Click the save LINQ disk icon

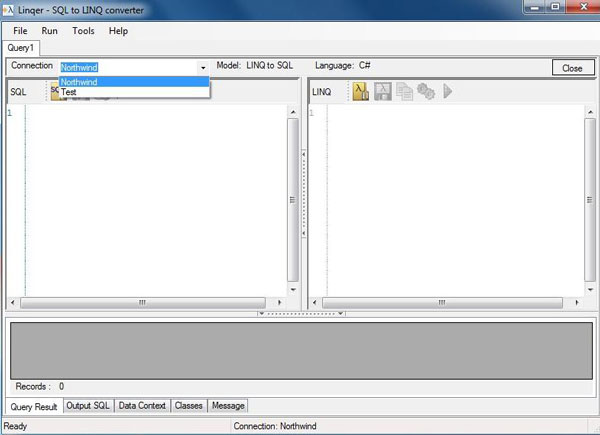pos(382,91)
